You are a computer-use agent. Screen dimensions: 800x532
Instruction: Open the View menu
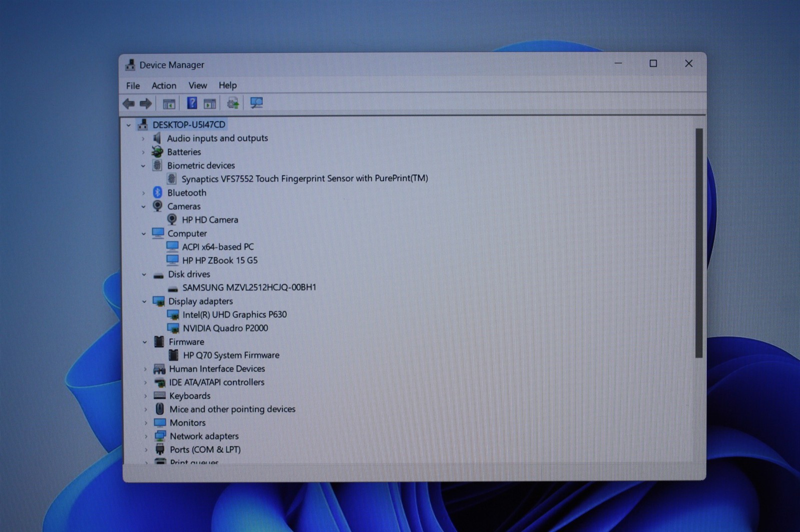198,85
